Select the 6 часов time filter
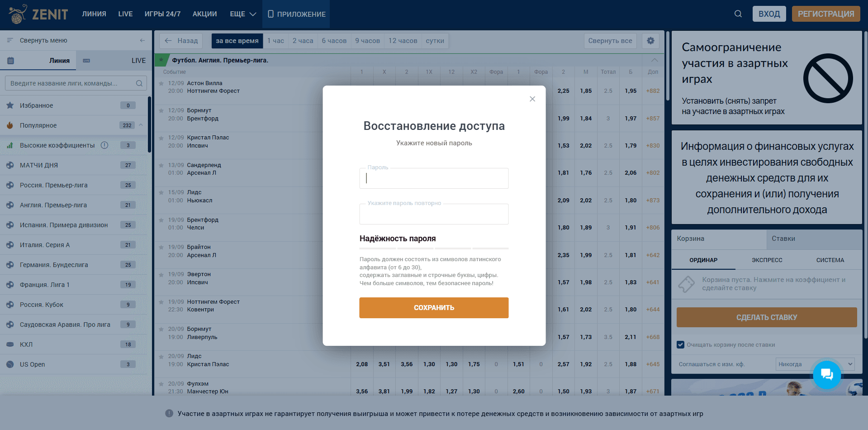The width and height of the screenshot is (868, 430). [334, 41]
